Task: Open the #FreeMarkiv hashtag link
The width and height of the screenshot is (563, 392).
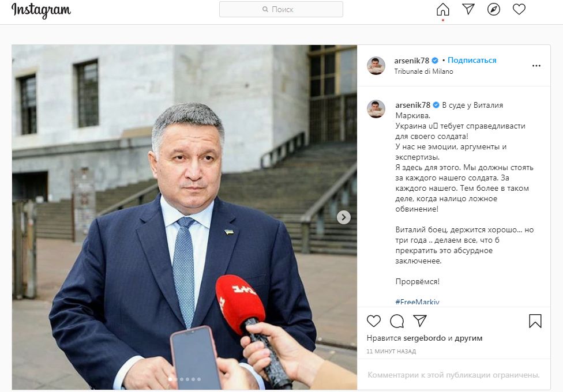Action: 417,302
